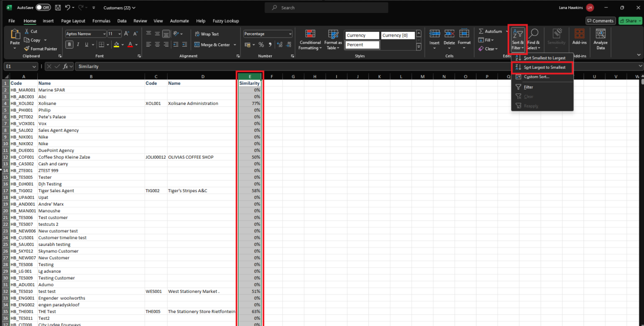Click the Add-ins icon
Image resolution: width=644 pixels, height=326 pixels.
pos(579,34)
